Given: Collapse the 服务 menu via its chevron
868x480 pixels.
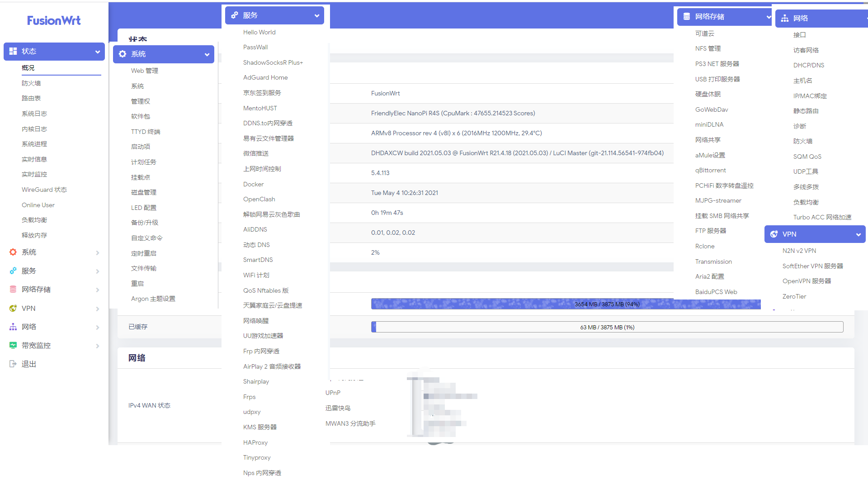Looking at the screenshot, I should click(x=316, y=15).
